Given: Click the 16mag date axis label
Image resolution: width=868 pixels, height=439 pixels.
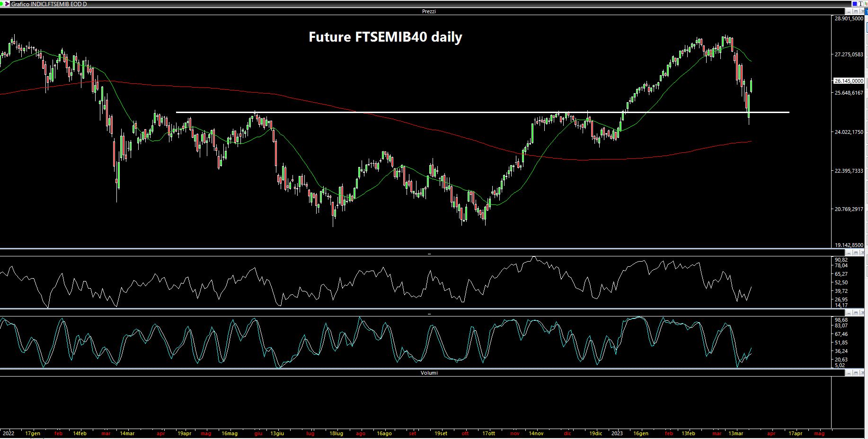Looking at the screenshot, I should (x=229, y=433).
